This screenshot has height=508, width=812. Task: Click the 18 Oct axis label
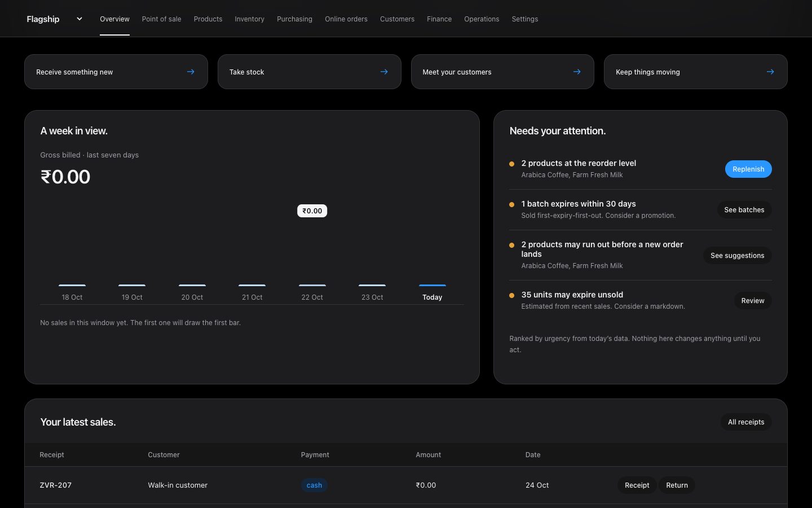(x=72, y=297)
